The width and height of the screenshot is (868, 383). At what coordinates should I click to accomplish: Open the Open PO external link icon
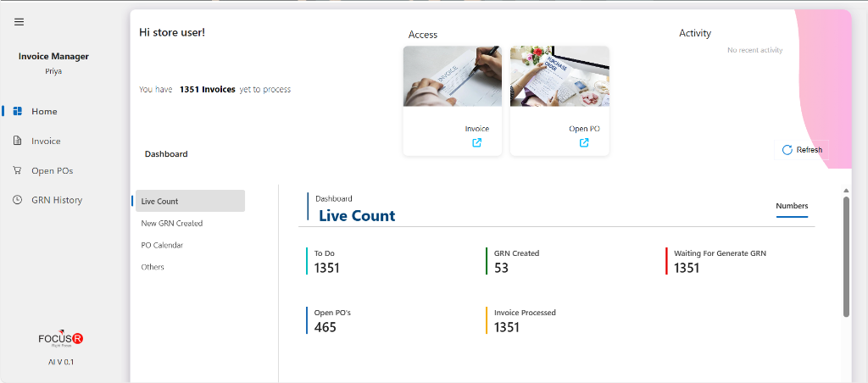point(584,143)
